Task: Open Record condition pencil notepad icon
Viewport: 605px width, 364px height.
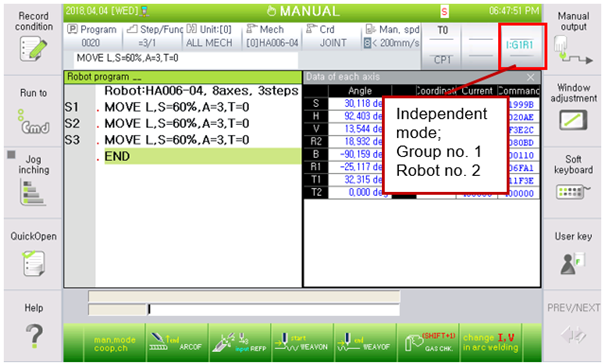Action: pos(33,49)
